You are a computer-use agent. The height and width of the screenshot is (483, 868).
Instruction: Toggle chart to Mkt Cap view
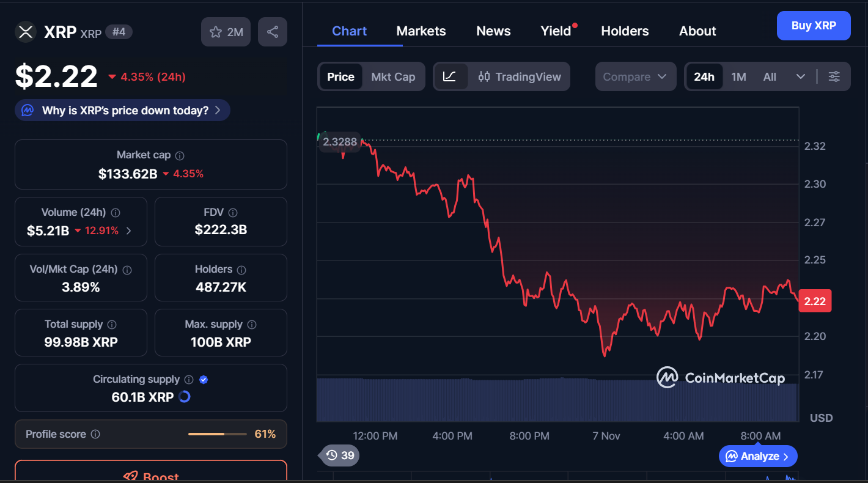click(393, 76)
